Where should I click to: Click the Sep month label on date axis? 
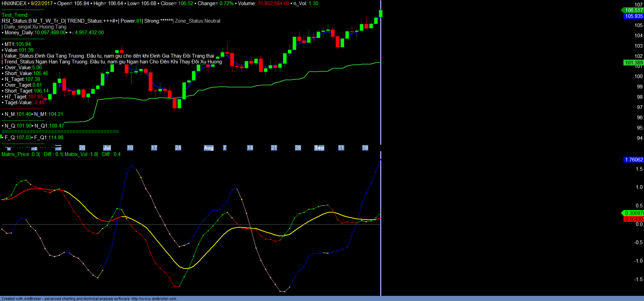319,148
